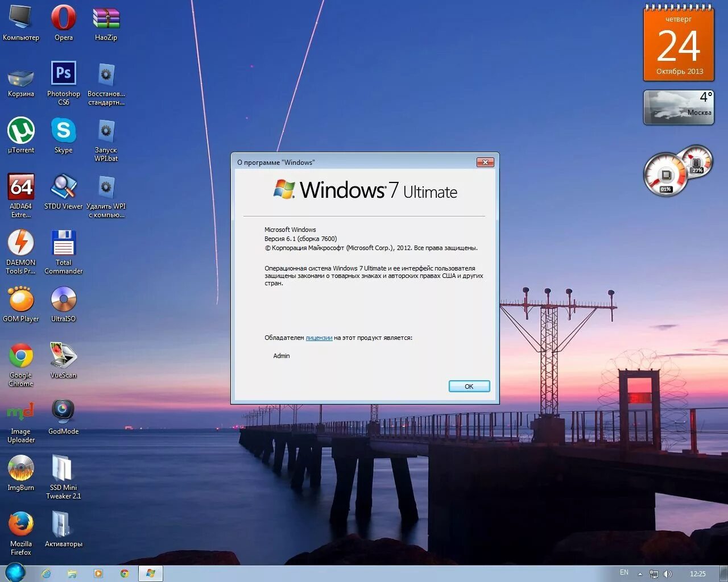Open the GOM Player icon
This screenshot has height=582, width=728.
click(x=21, y=304)
